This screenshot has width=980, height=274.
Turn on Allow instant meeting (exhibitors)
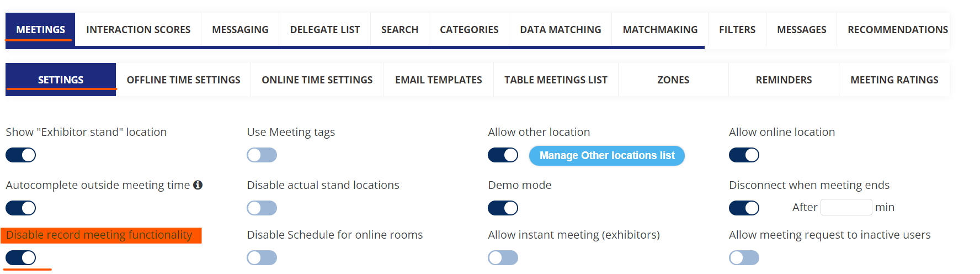click(x=503, y=258)
